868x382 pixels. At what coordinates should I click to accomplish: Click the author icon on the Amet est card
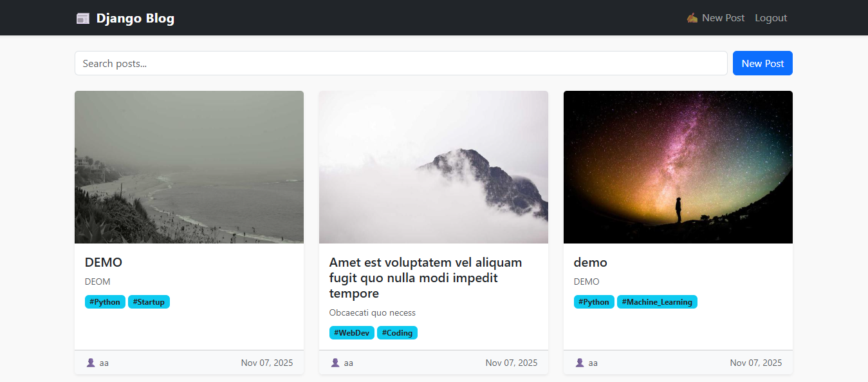[335, 363]
